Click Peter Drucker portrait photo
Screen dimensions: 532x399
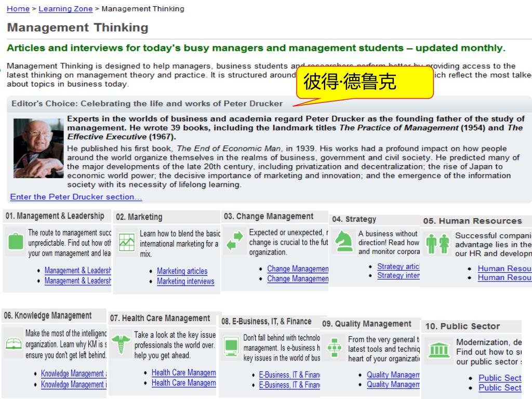(x=38, y=148)
